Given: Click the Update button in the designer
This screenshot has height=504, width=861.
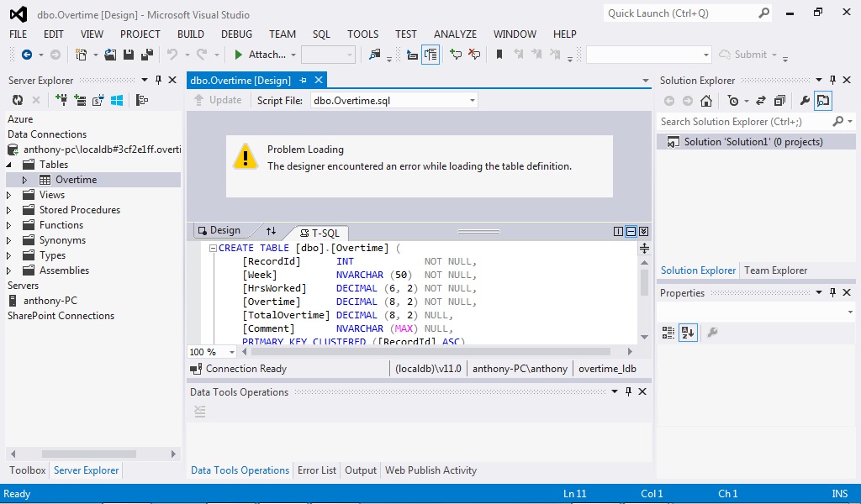Looking at the screenshot, I should [219, 99].
